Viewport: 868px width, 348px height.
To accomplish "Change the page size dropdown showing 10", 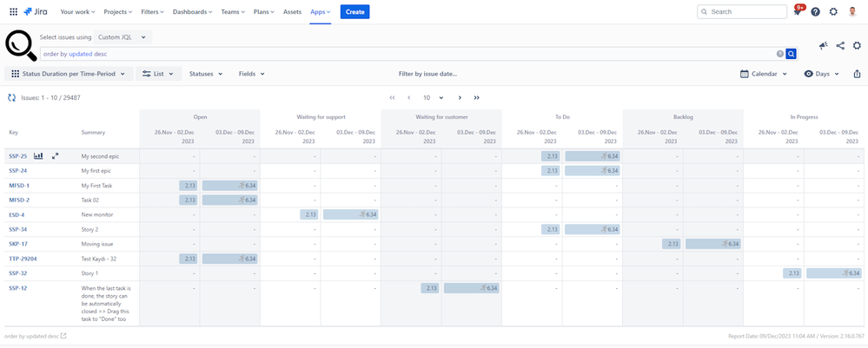I will (434, 97).
